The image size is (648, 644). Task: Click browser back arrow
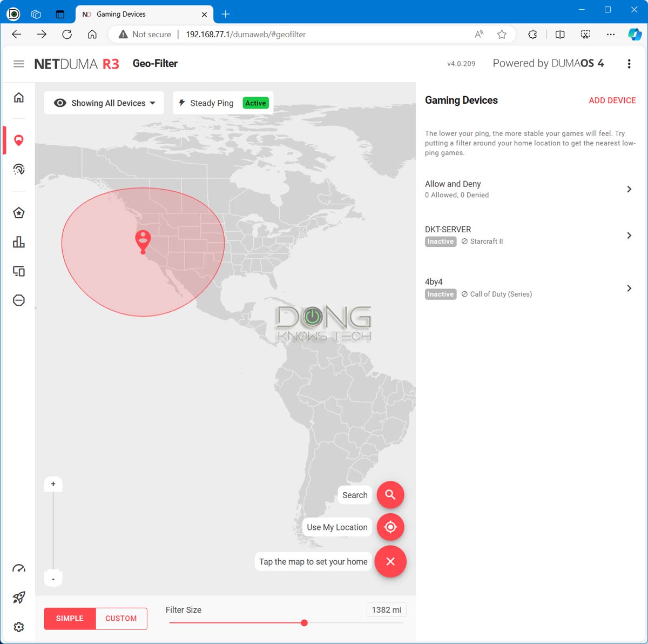(x=17, y=34)
